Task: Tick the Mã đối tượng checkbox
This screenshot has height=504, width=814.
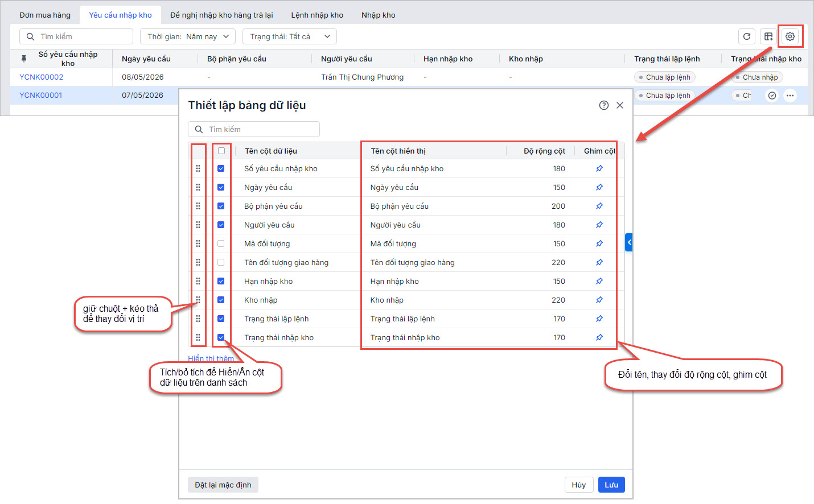Action: (221, 243)
